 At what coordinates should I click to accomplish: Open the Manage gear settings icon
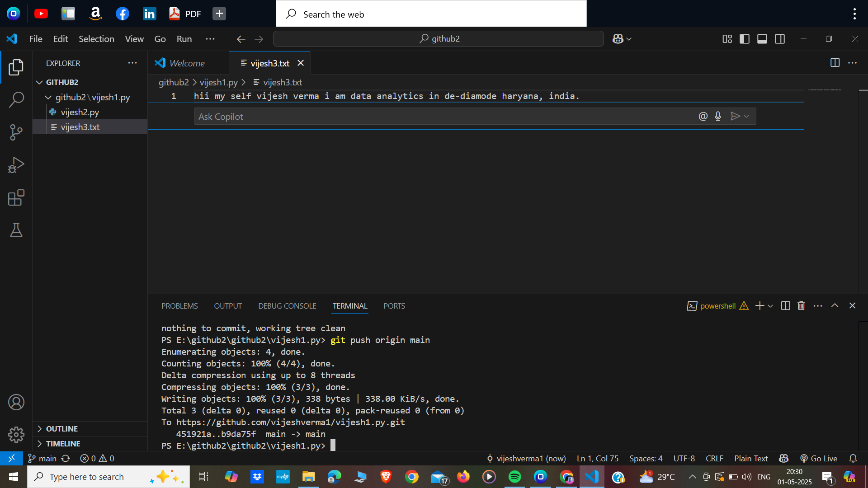(16, 435)
